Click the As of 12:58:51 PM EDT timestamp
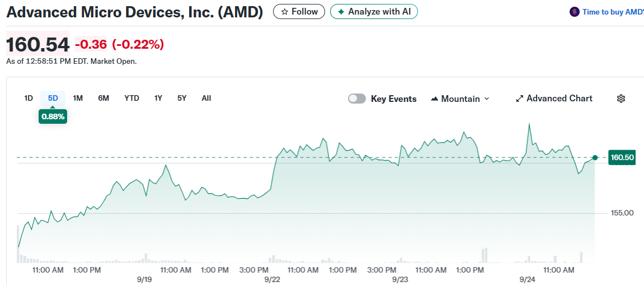 pyautogui.click(x=72, y=61)
